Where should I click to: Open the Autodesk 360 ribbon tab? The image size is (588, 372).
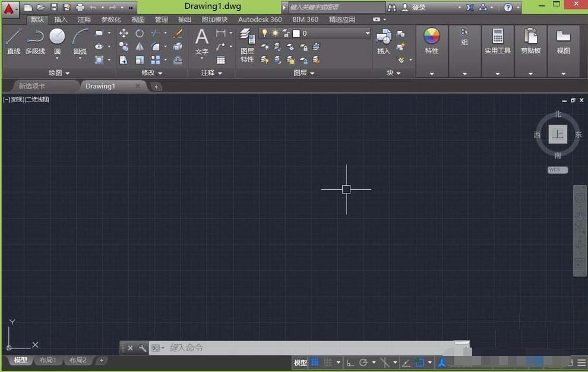[260, 20]
